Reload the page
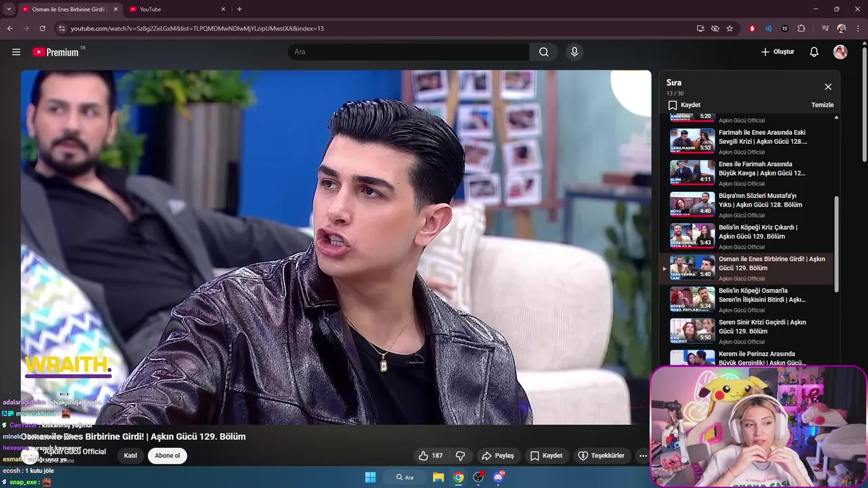The width and height of the screenshot is (868, 488). pos(42,28)
